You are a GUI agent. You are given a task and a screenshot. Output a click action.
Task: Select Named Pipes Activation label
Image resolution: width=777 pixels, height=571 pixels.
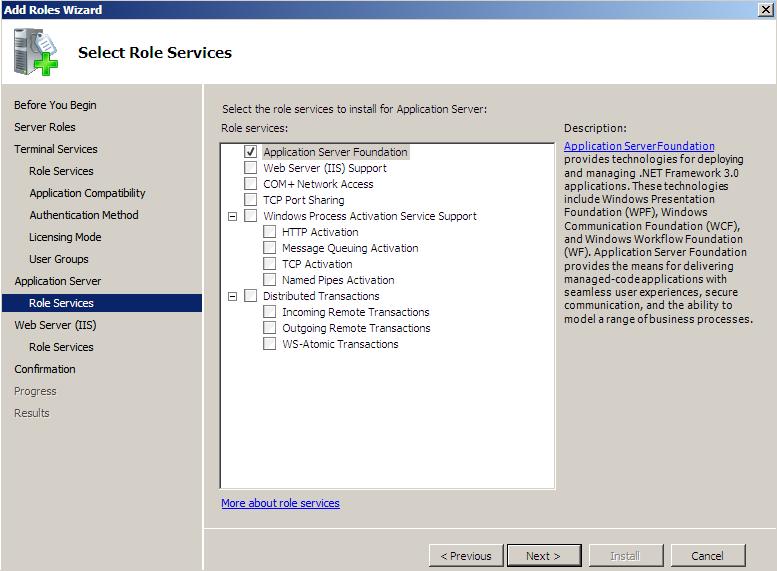coord(338,280)
